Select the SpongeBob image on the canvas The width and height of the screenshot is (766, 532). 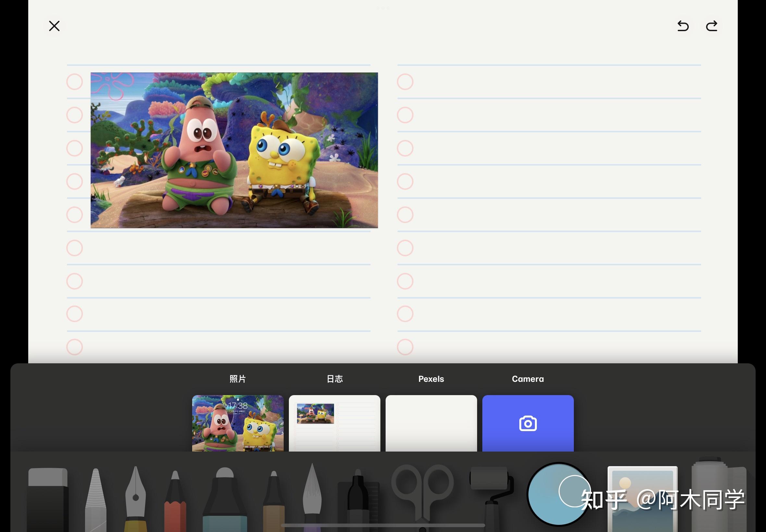(234, 150)
